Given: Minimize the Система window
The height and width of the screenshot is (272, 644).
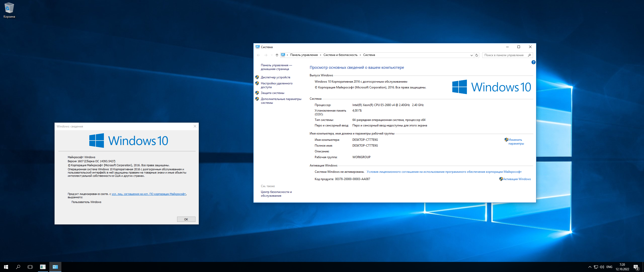Looking at the screenshot, I should point(507,47).
